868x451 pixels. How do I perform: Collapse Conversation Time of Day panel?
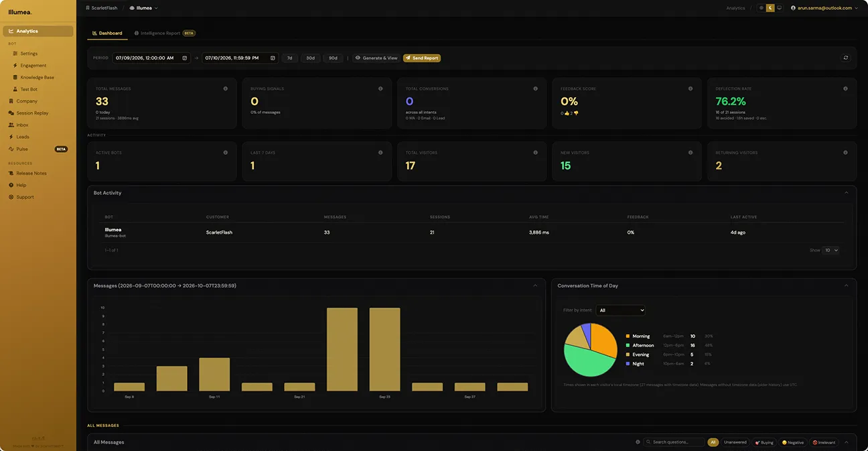pyautogui.click(x=847, y=285)
